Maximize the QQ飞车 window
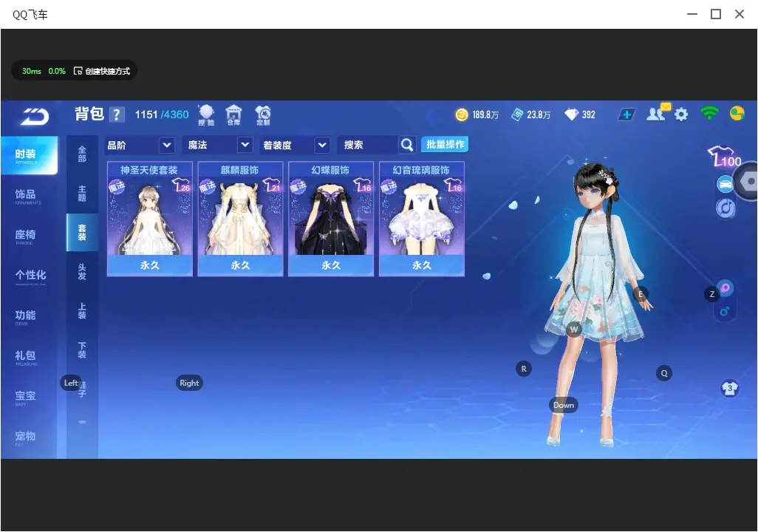Viewport: 758px width, 532px height. (x=716, y=14)
